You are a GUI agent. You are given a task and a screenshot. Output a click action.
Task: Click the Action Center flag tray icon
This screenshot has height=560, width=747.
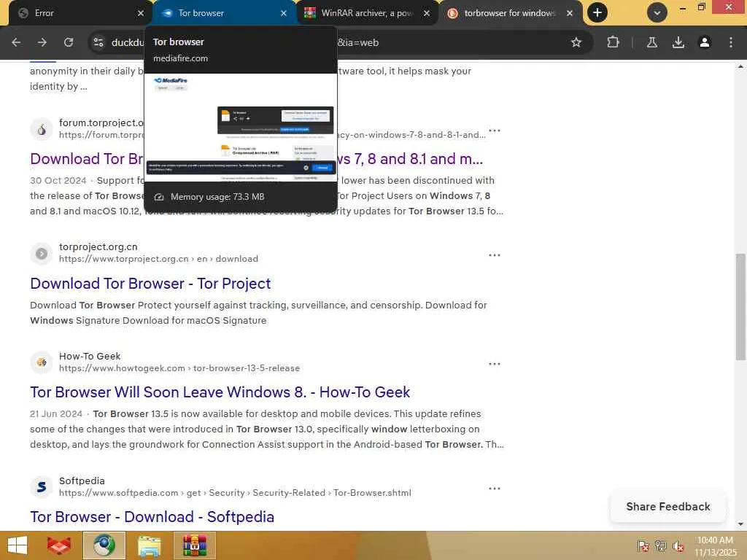(x=643, y=545)
